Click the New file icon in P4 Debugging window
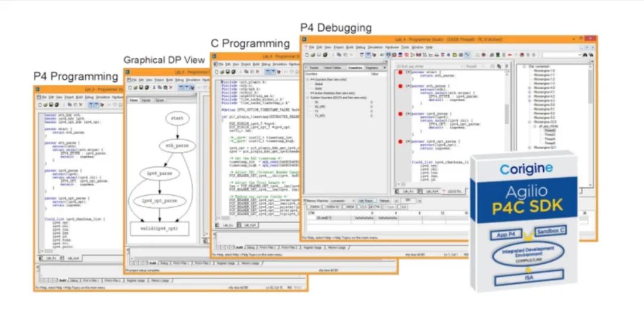The image size is (644, 312). point(307,55)
